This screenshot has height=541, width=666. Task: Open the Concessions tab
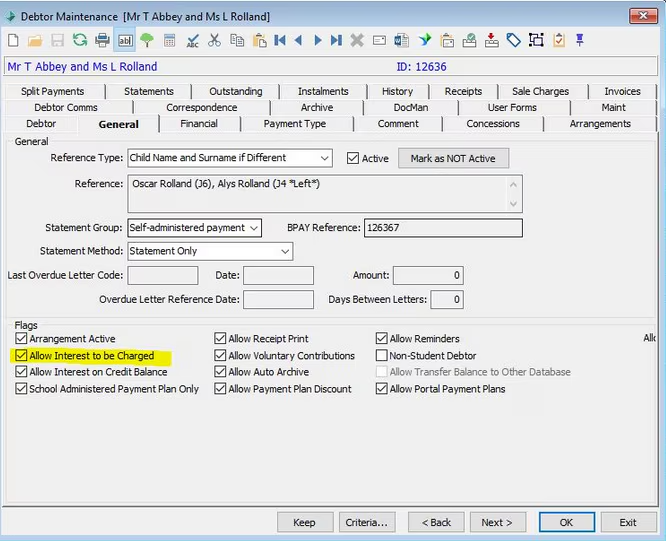pyautogui.click(x=493, y=124)
